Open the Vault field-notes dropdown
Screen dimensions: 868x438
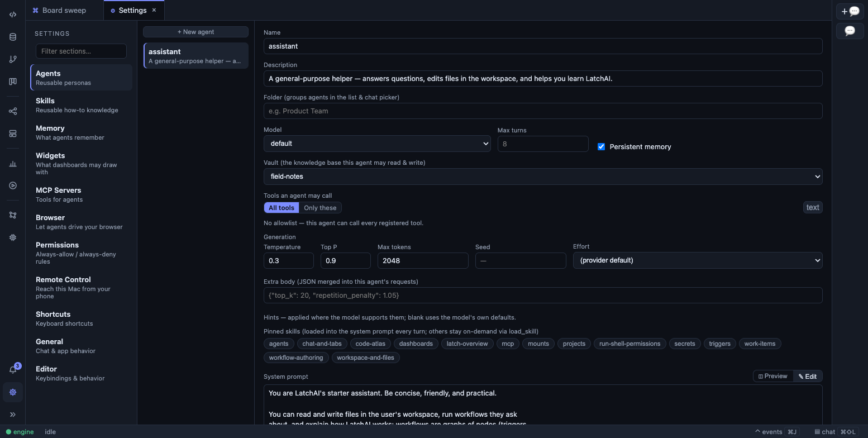coord(543,177)
